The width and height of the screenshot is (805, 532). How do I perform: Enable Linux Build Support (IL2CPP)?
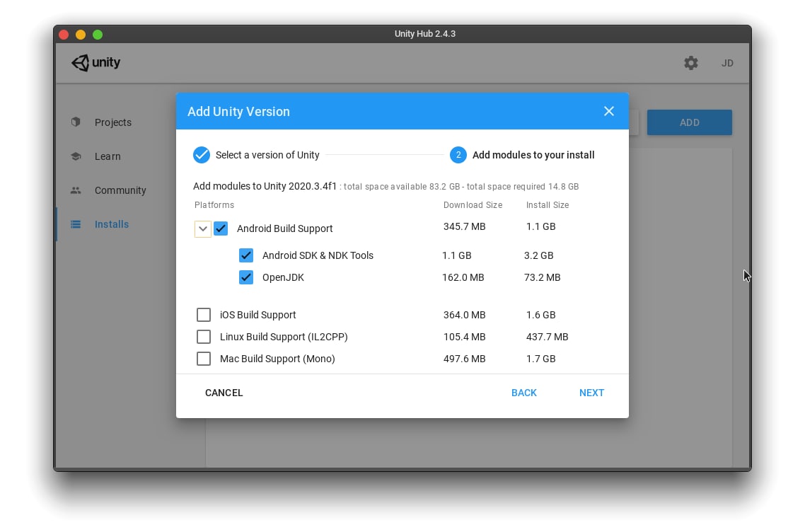click(204, 336)
